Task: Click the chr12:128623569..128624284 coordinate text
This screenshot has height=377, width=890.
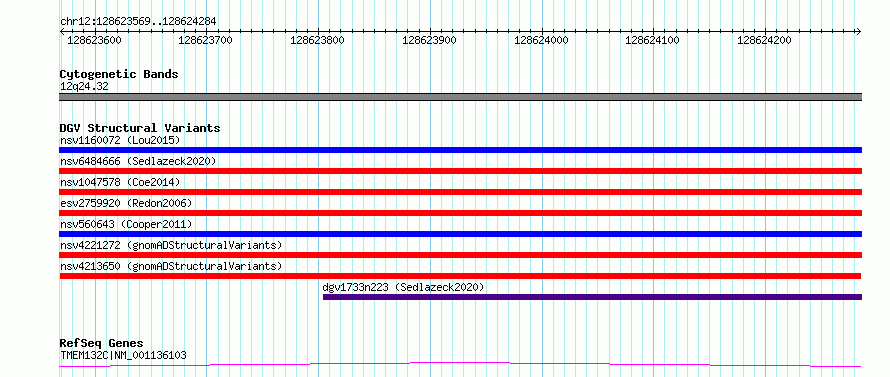Action: tap(138, 22)
